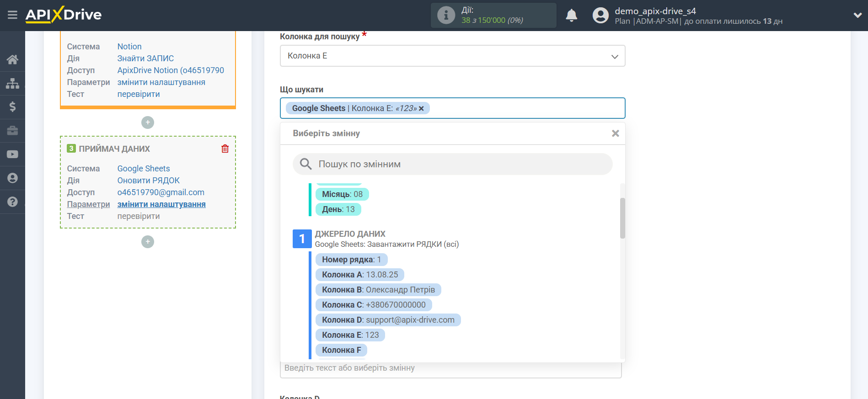Focus the Пошук по змінним field
868x399 pixels.
(x=452, y=164)
